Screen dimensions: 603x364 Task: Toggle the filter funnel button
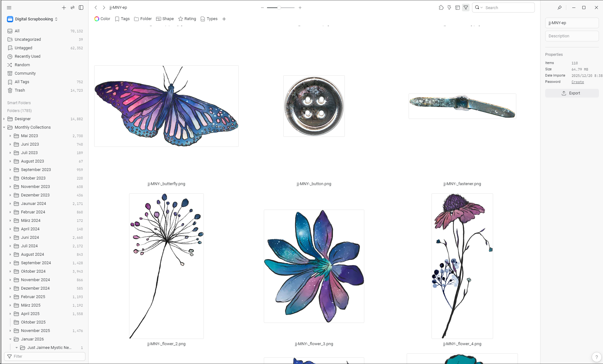pyautogui.click(x=466, y=8)
